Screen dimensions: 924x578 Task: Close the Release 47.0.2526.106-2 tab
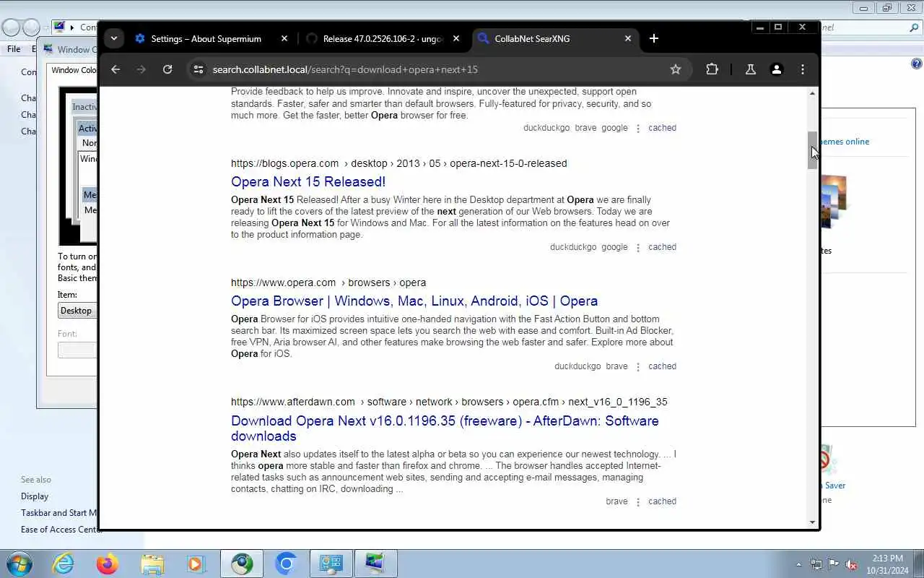tap(456, 38)
